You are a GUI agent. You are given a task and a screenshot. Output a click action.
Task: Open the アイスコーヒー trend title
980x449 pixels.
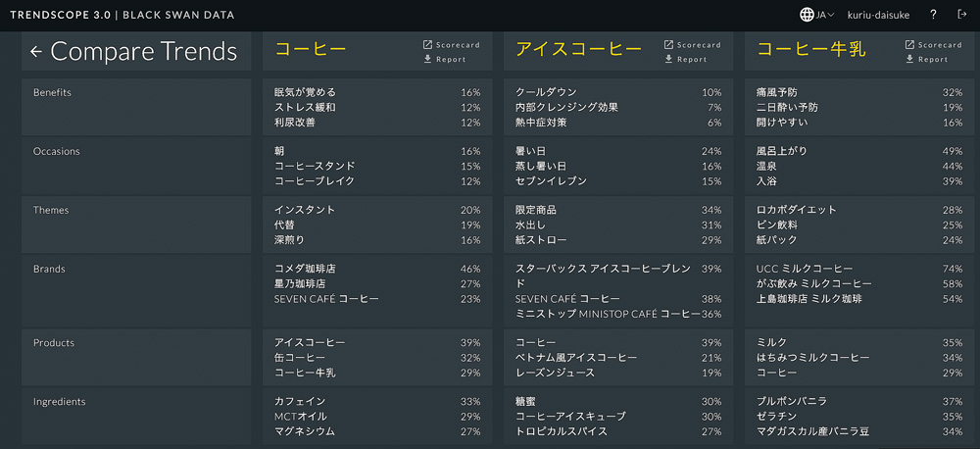tap(579, 50)
